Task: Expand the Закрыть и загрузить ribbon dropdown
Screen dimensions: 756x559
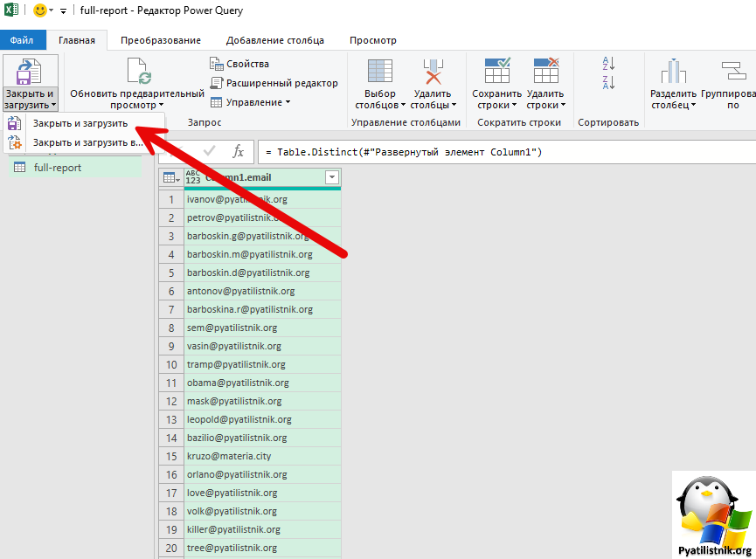Action: tap(30, 100)
